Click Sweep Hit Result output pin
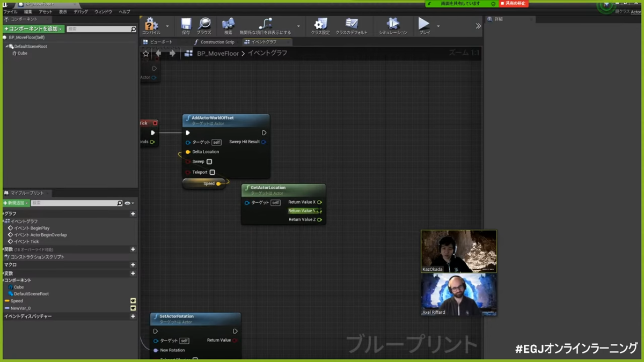The height and width of the screenshot is (362, 644). [x=264, y=142]
